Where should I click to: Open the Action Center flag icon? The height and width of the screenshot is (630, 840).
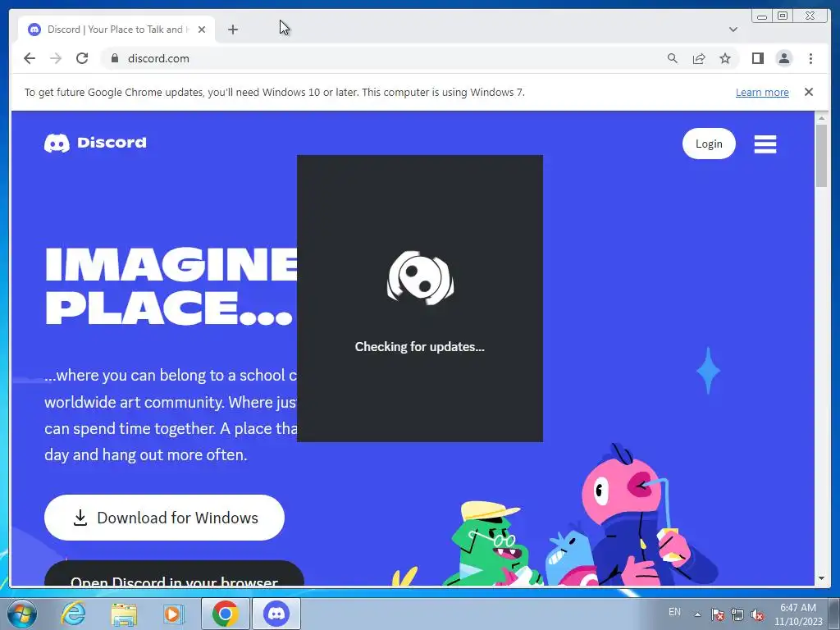[x=718, y=614]
